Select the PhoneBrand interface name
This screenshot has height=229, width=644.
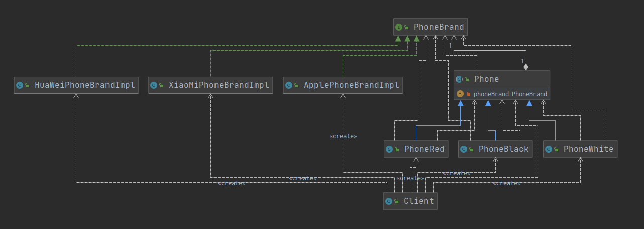coord(439,27)
